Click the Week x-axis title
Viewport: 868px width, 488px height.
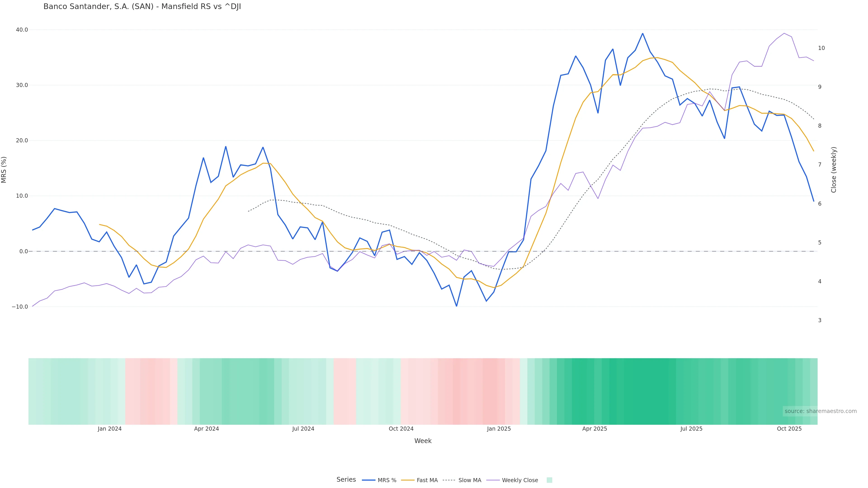pyautogui.click(x=423, y=441)
